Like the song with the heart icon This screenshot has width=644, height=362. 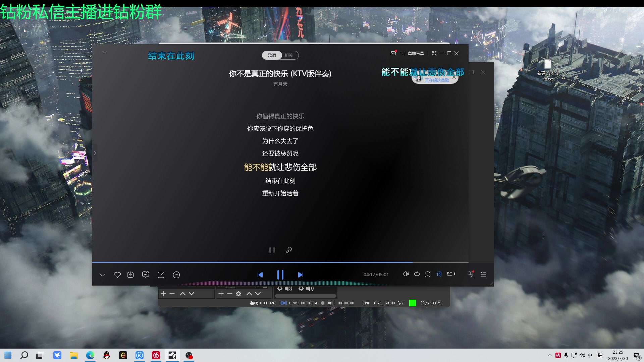point(117,275)
